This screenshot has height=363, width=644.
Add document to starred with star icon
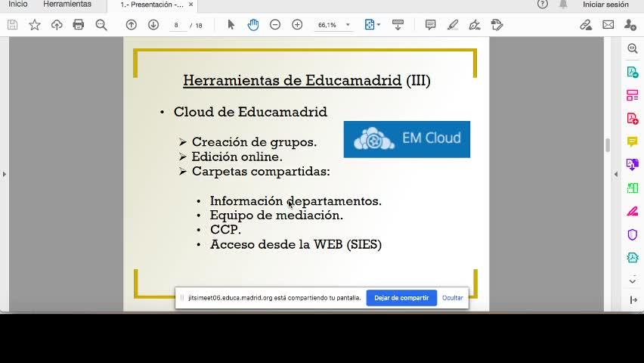tap(35, 25)
